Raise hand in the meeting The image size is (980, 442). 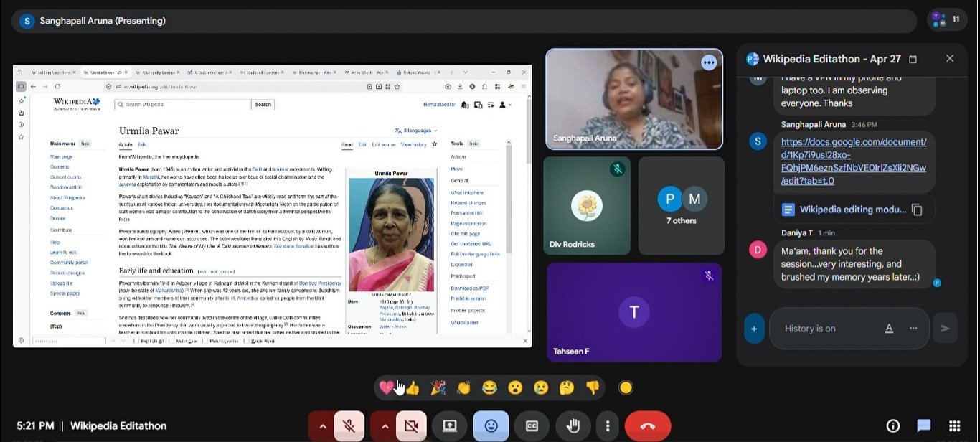[573, 425]
